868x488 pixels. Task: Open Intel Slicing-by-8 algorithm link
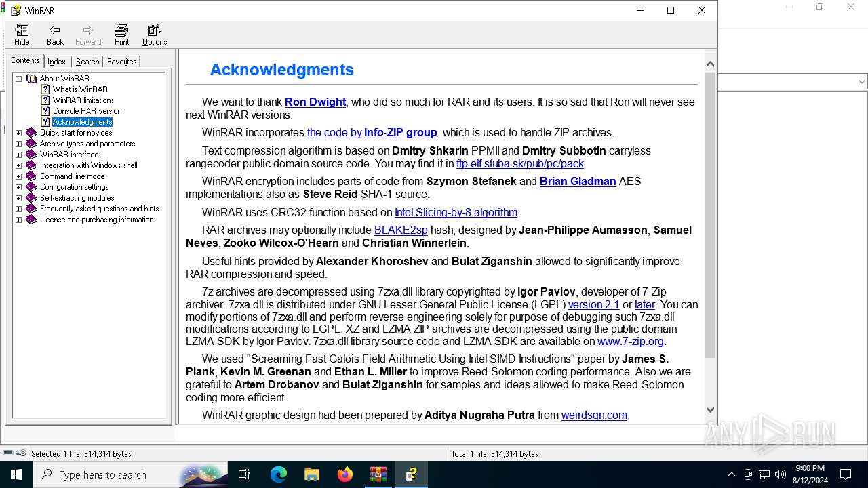coord(456,212)
